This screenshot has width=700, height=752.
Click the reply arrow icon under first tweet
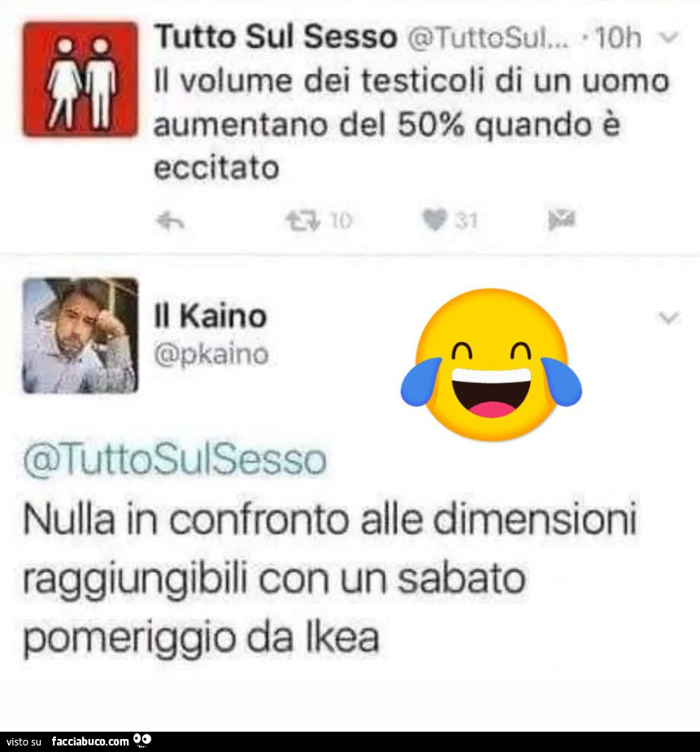[171, 221]
